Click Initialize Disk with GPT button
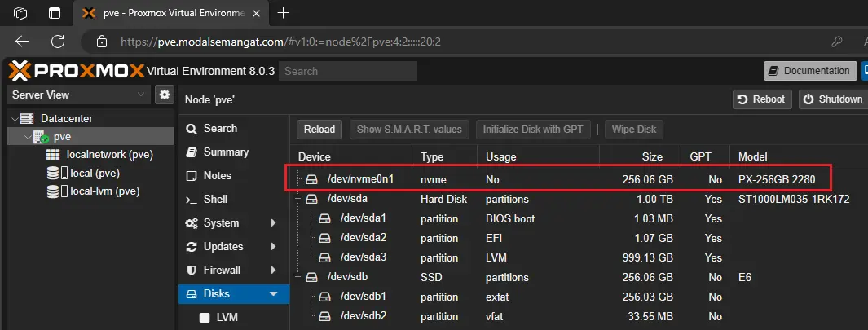 pos(533,130)
